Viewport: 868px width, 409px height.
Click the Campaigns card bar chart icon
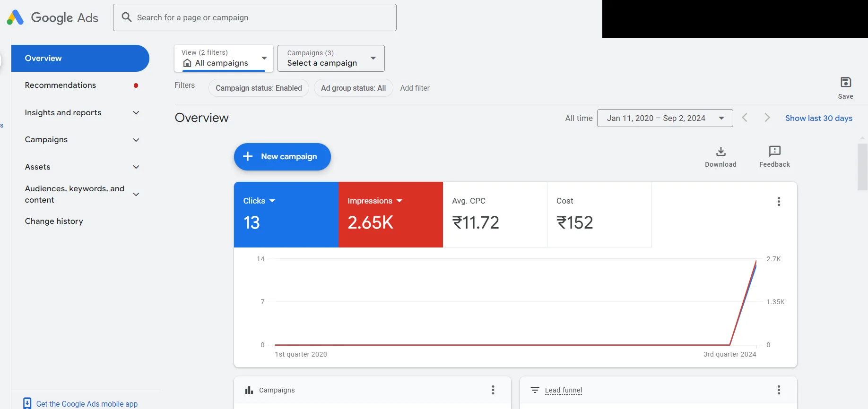tap(249, 390)
